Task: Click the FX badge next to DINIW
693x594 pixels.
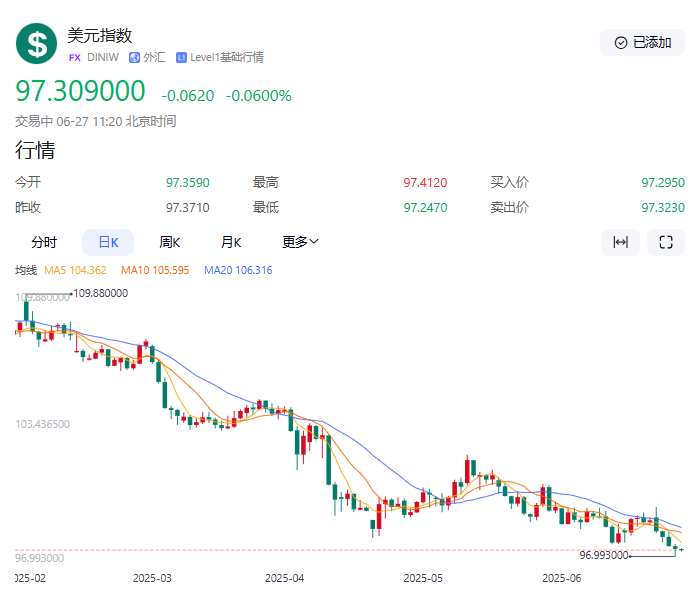Action: [x=75, y=57]
